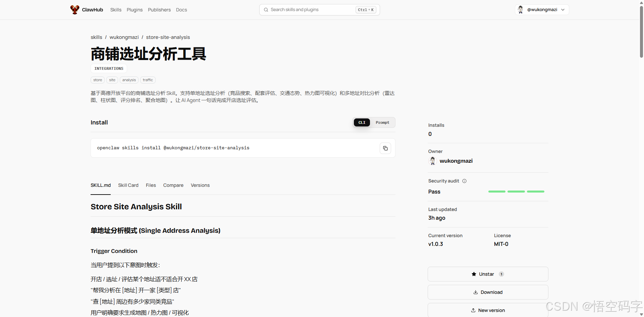
Task: Click the ClawHub brand text
Action: [x=93, y=10]
